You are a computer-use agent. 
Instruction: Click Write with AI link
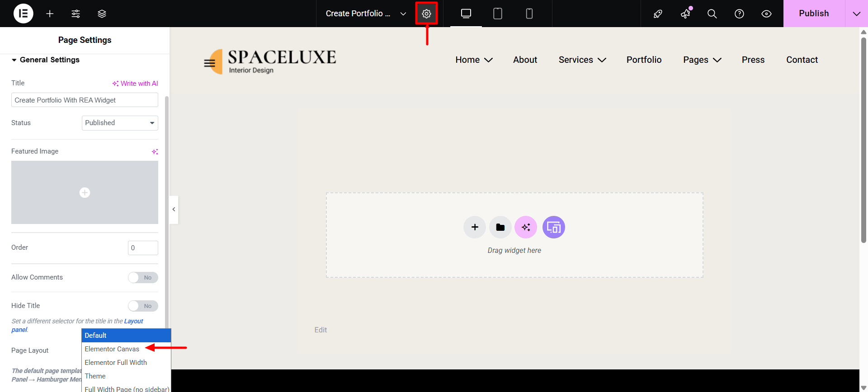135,84
